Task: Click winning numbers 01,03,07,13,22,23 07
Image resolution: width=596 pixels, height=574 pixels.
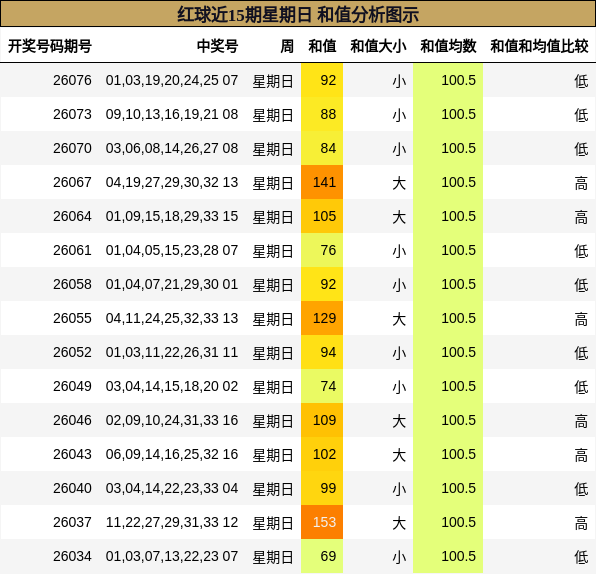Action: pos(172,556)
